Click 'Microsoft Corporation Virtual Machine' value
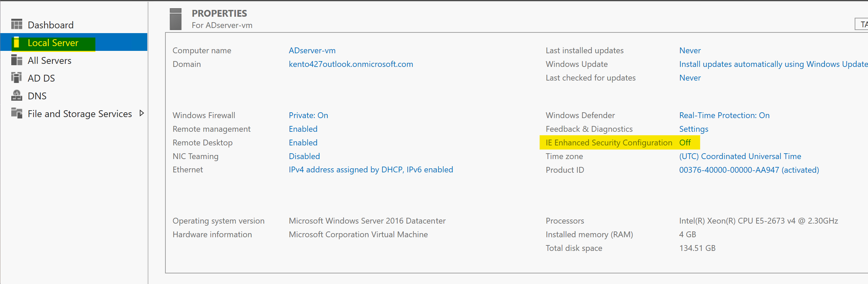 (358, 235)
